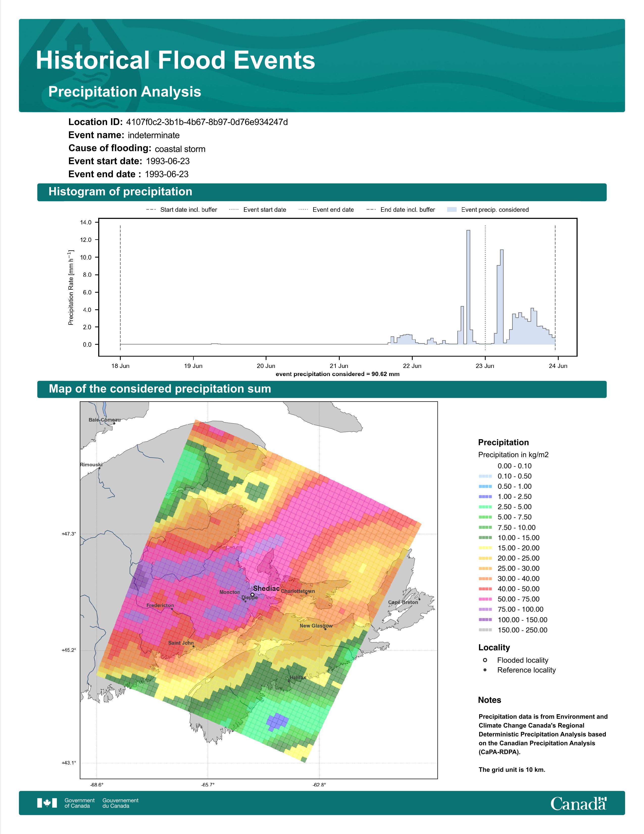644x834 pixels.
Task: Click the event name 'indeterminate'
Action: click(x=154, y=135)
